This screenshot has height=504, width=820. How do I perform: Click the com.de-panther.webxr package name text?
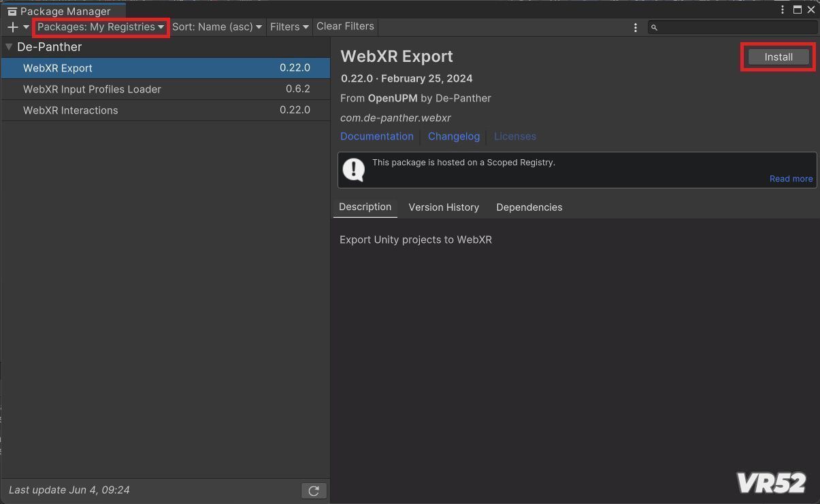[x=395, y=118]
